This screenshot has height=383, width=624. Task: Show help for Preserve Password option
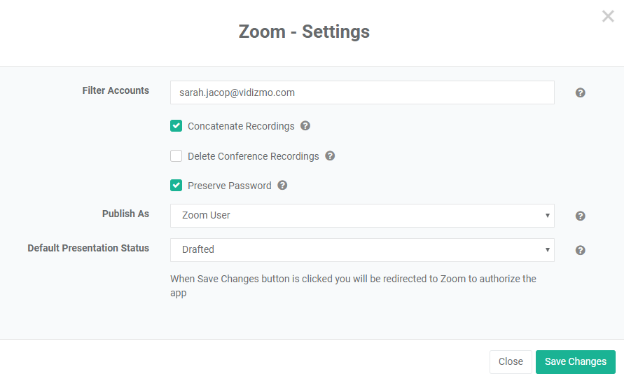282,185
